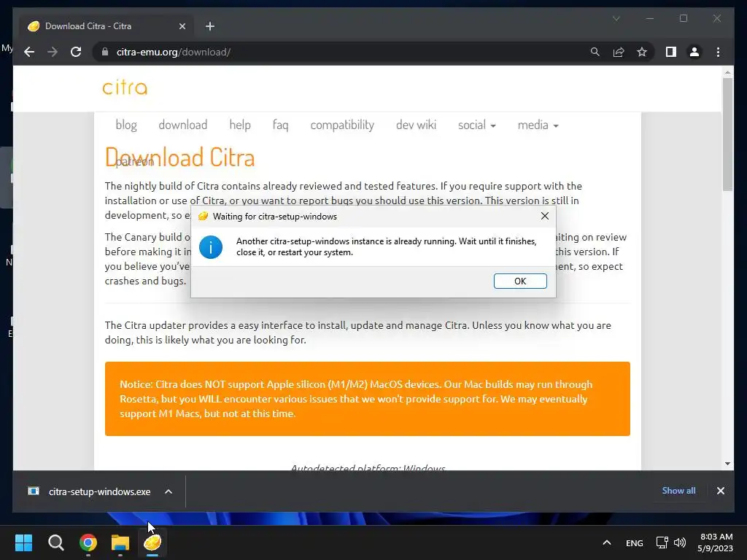Open the Windows Start menu
This screenshot has height=560, width=747.
click(23, 542)
